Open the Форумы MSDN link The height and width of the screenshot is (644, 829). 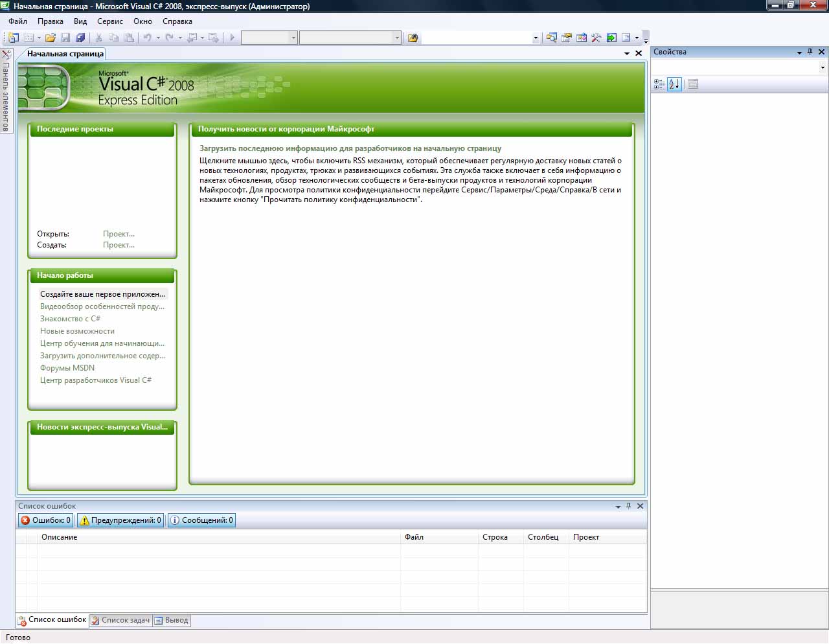click(67, 368)
